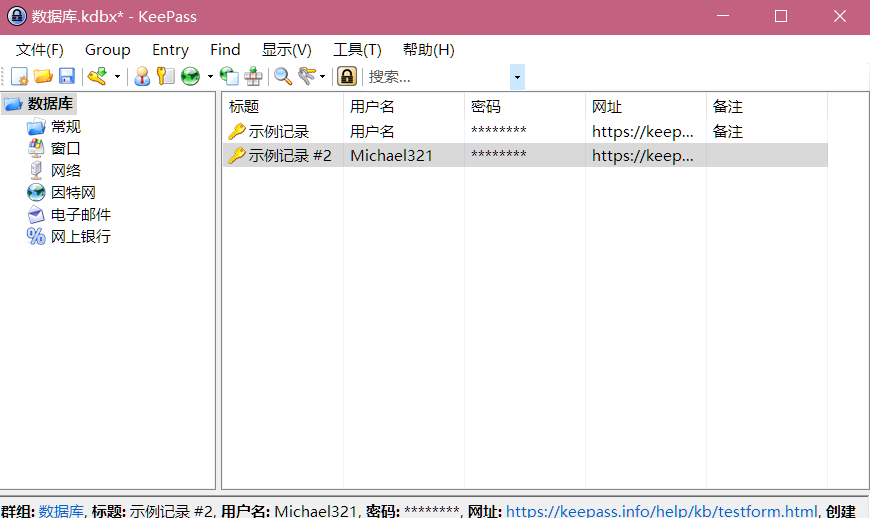Select the 常规 group
Image resolution: width=870 pixels, height=518 pixels.
coord(65,126)
